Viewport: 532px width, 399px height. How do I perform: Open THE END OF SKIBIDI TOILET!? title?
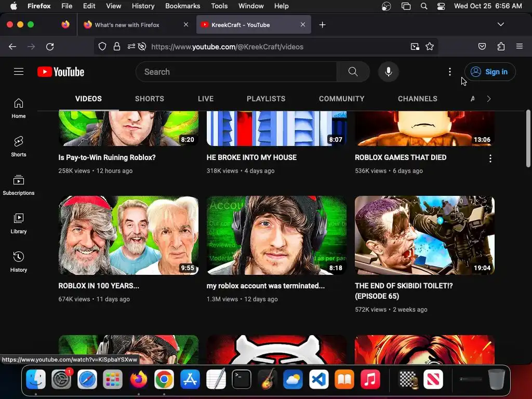click(x=404, y=291)
